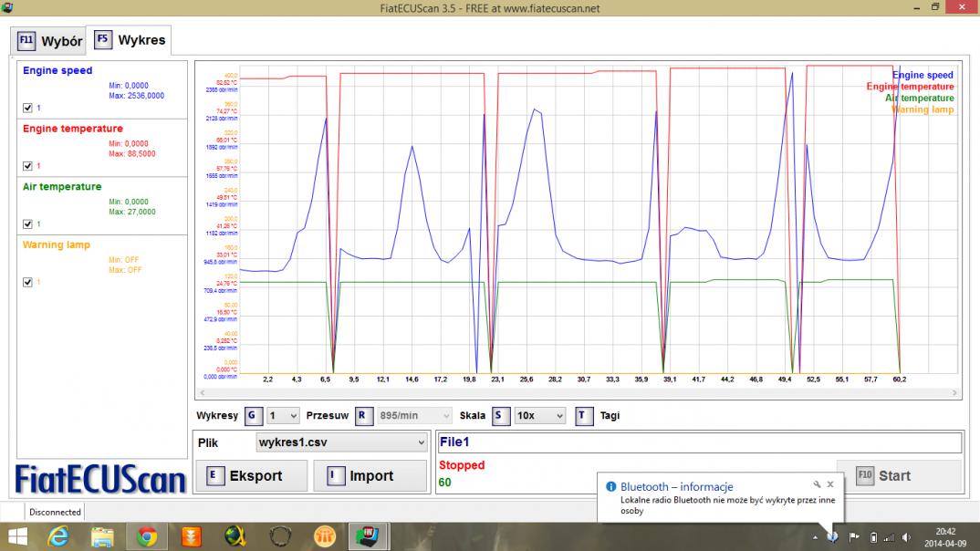The height and width of the screenshot is (551, 980).
Task: Open File Explorer from the taskbar
Action: (102, 536)
